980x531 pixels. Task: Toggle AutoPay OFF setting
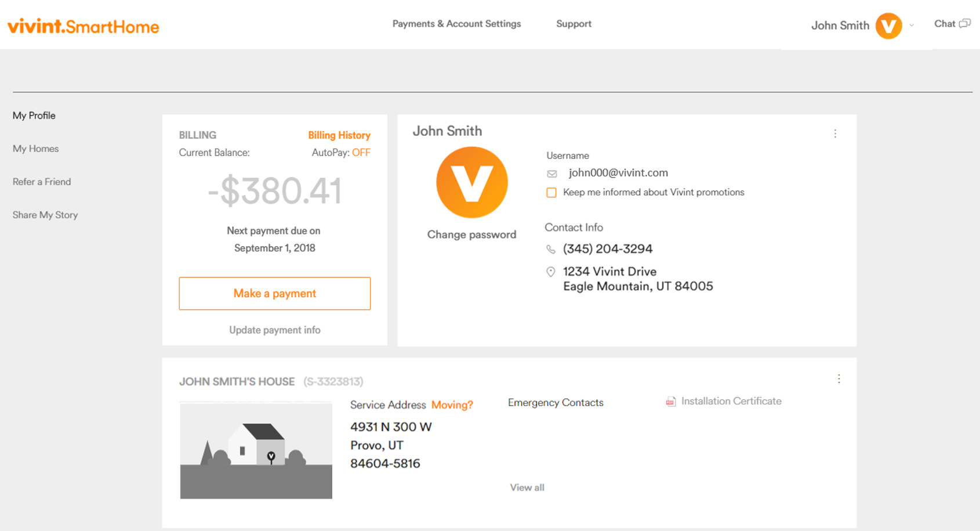pos(361,153)
